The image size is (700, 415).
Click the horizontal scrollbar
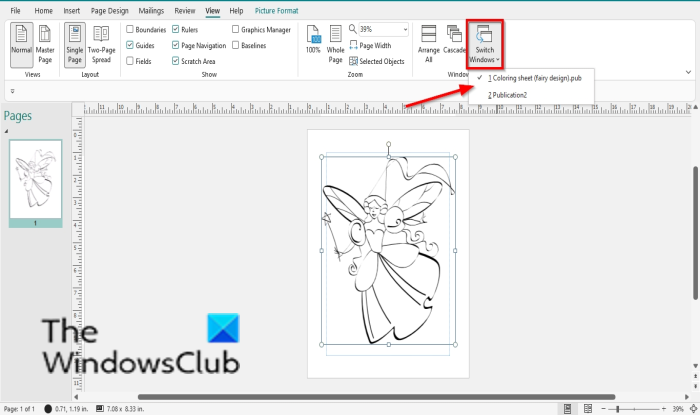(376, 397)
